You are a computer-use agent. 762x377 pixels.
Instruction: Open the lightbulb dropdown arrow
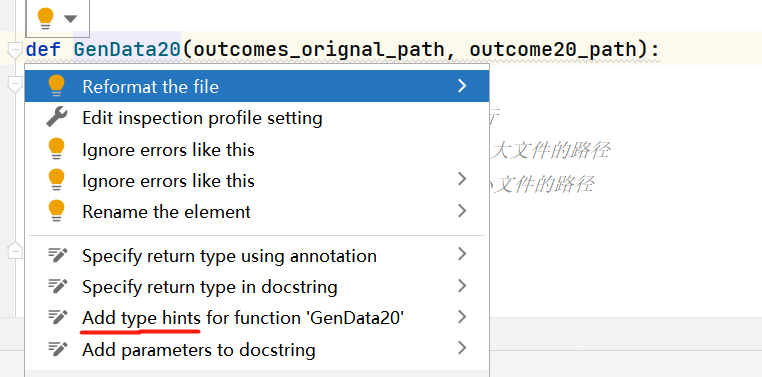point(71,19)
